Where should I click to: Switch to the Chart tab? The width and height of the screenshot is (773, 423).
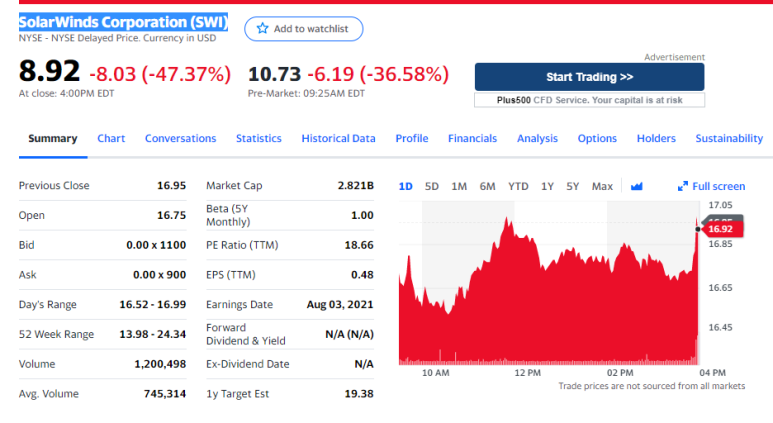point(111,139)
